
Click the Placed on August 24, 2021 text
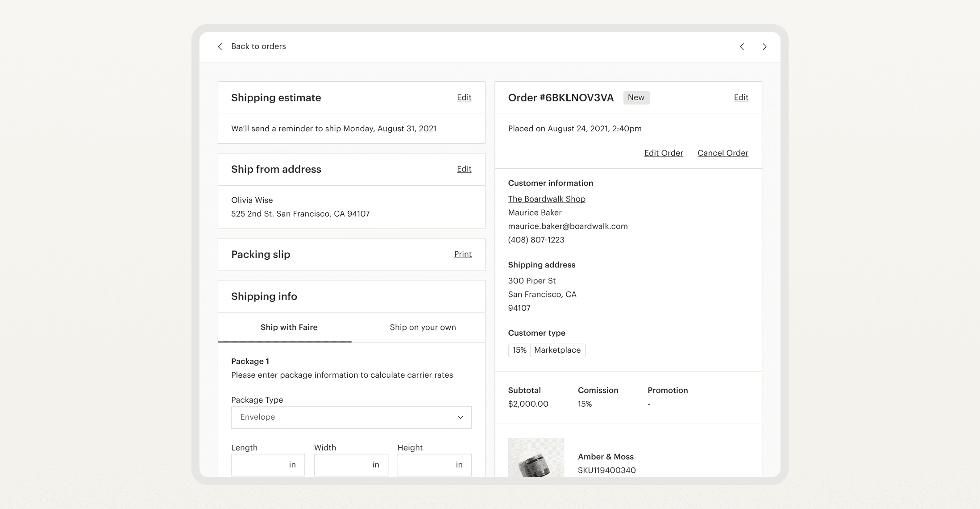(575, 129)
